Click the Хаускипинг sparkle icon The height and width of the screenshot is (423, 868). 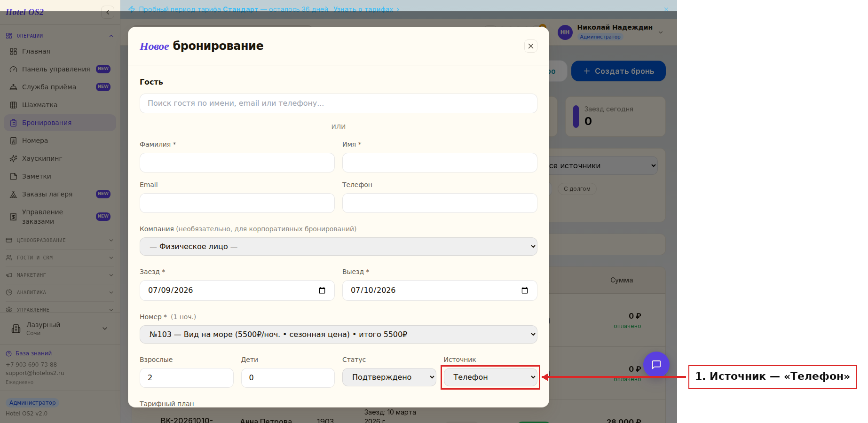[x=13, y=158]
